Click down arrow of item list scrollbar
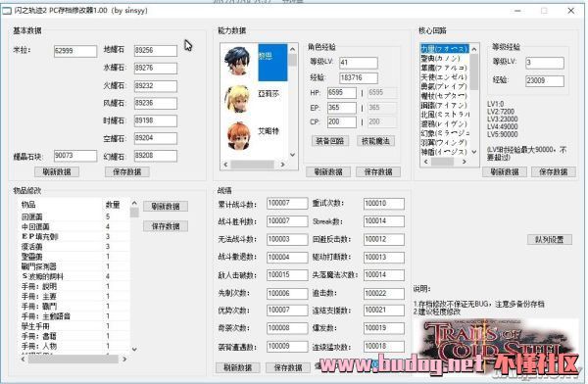The width and height of the screenshot is (588, 384). (x=134, y=349)
